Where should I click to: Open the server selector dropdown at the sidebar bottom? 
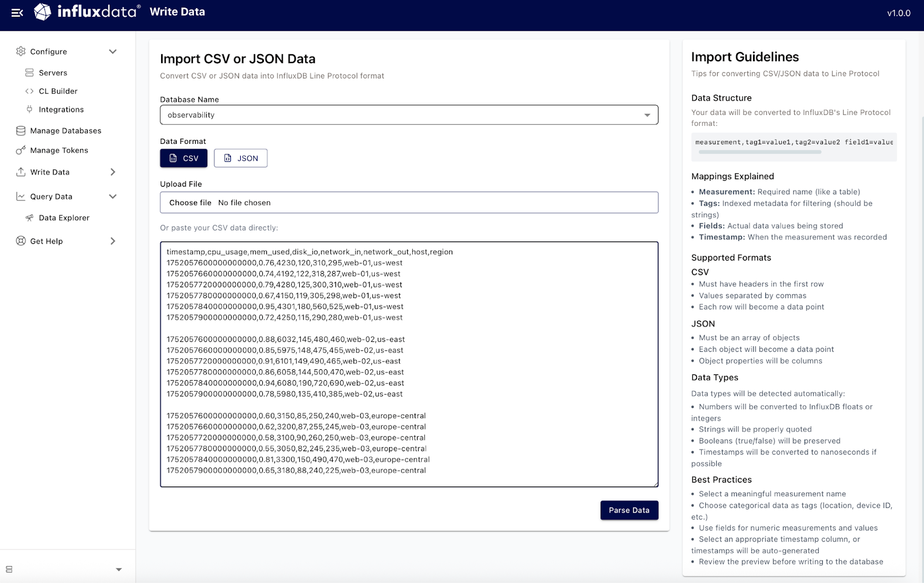click(119, 569)
